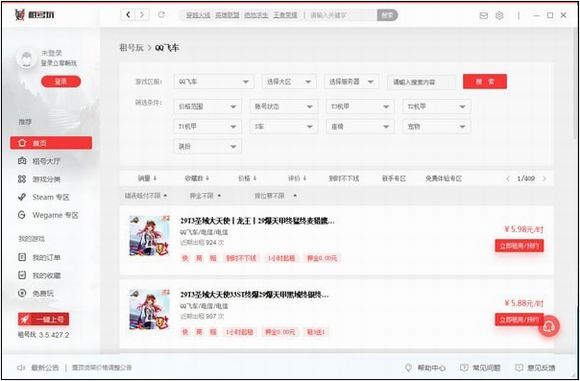Open thumbnail of the ¥5.98 listing
Viewport: 580px width, 381px height.
coord(149,236)
